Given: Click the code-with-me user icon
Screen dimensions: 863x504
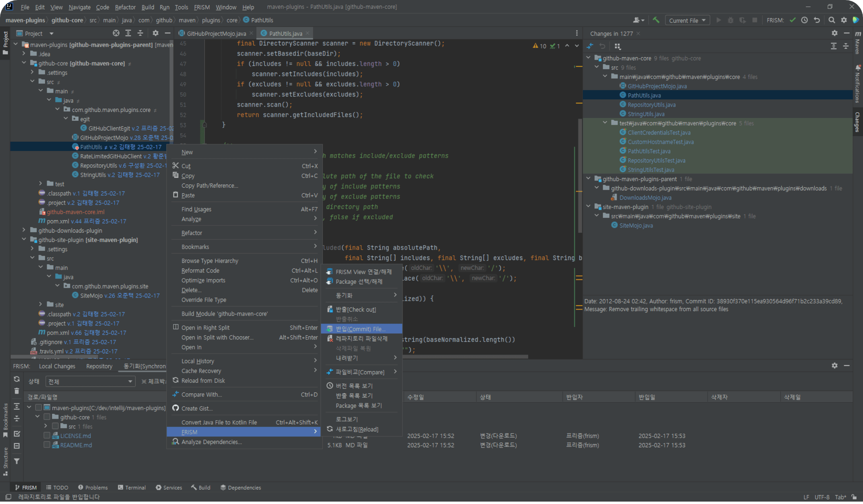Looking at the screenshot, I should click(x=638, y=20).
